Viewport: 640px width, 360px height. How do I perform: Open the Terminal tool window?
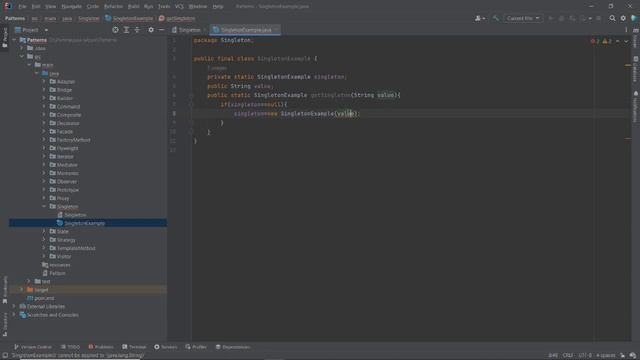(134, 347)
